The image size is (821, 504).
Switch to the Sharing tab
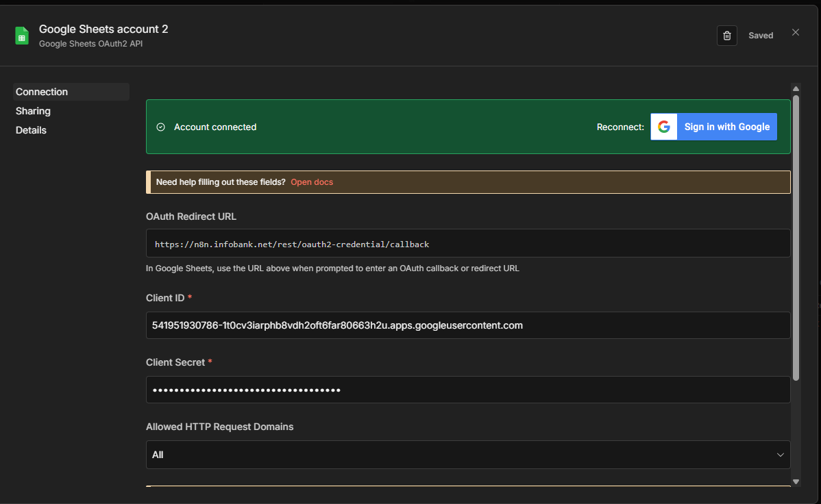click(x=33, y=111)
